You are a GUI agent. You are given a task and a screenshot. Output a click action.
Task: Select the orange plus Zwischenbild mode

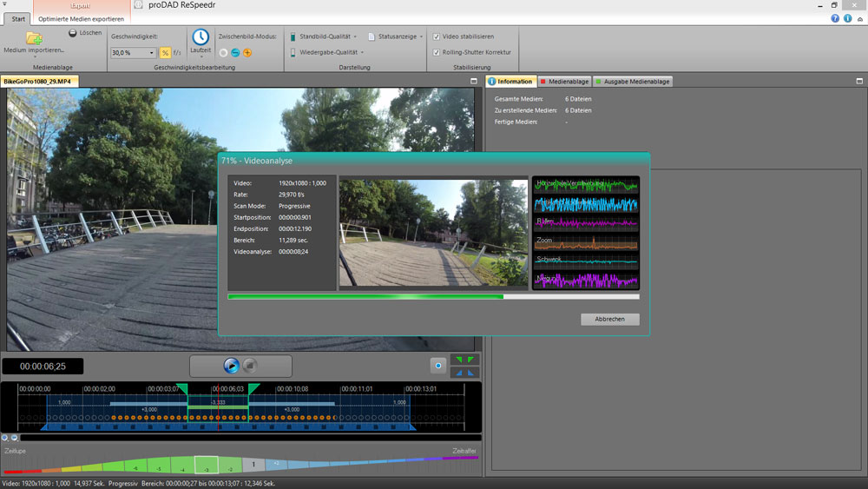pyautogui.click(x=247, y=53)
